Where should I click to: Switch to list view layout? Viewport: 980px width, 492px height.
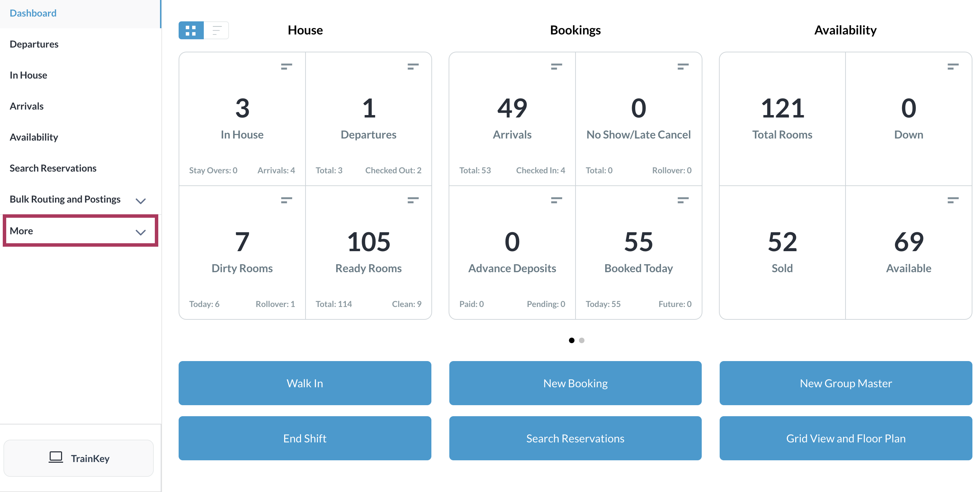[217, 30]
